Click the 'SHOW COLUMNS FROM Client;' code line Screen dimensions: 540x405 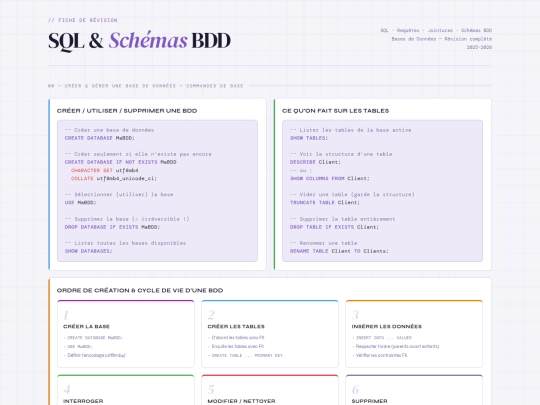(330, 178)
